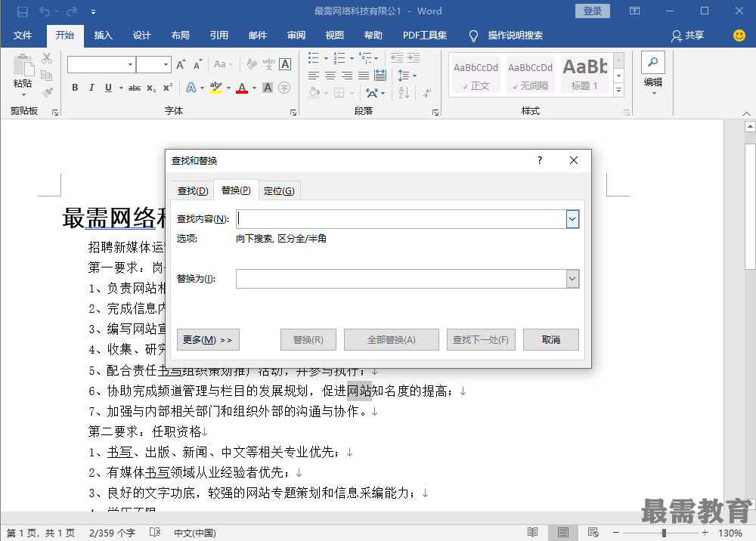Expand the Styles gallery more arrow
Viewport: 756px width, 541px height.
[x=618, y=90]
